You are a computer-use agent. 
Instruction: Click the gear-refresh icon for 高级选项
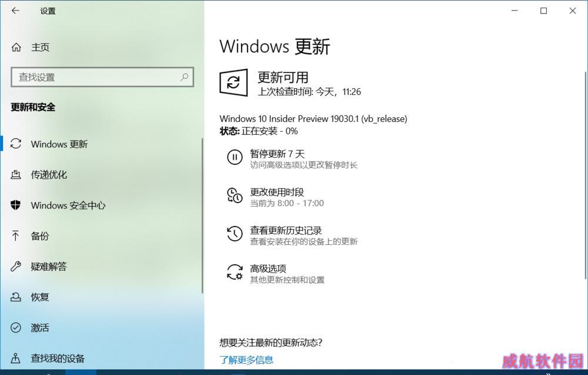[235, 272]
